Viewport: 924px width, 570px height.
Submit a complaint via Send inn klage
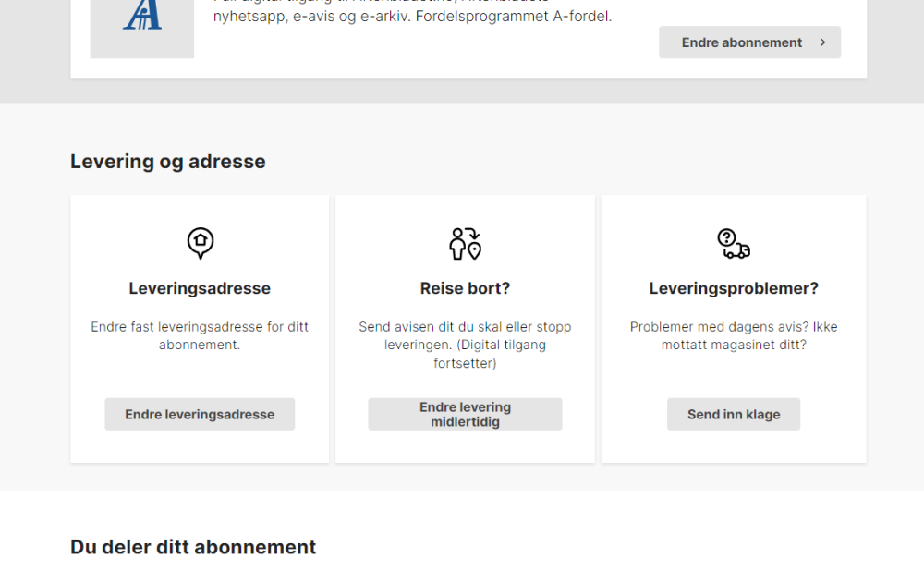[734, 415]
